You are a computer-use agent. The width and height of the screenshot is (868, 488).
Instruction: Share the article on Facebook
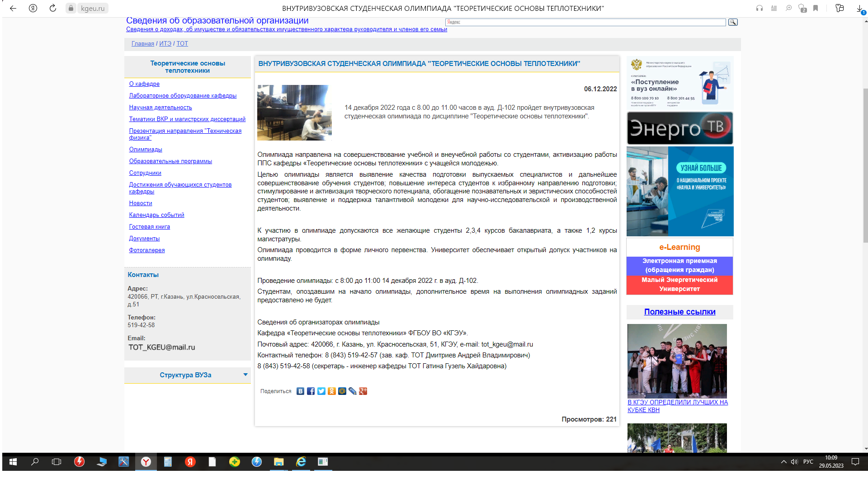[311, 391]
